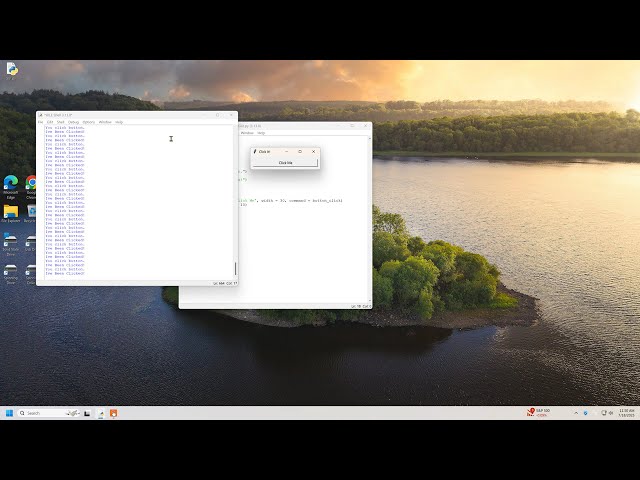Open the taskbar clock and date
The height and width of the screenshot is (480, 640).
click(x=627, y=413)
